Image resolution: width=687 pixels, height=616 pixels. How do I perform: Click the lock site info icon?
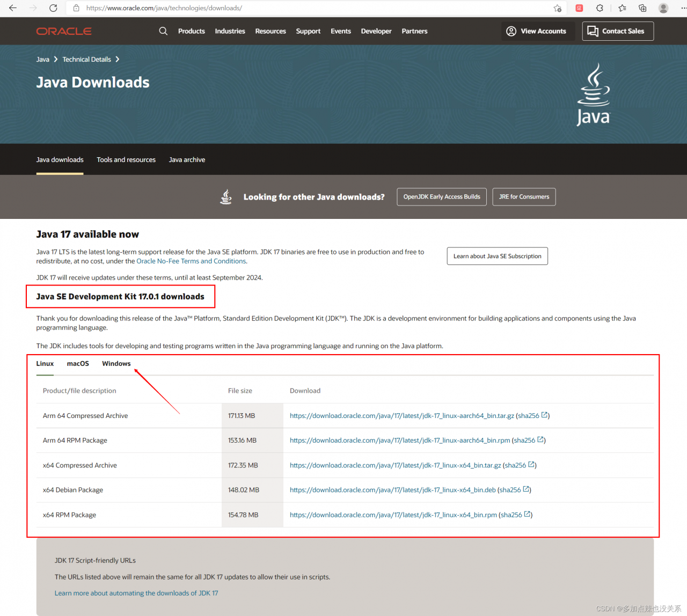(x=76, y=8)
